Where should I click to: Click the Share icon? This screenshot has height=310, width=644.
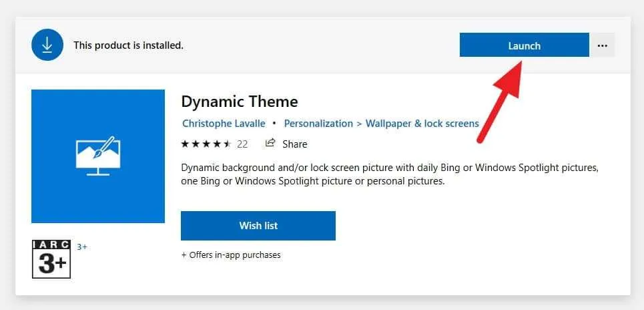[270, 144]
